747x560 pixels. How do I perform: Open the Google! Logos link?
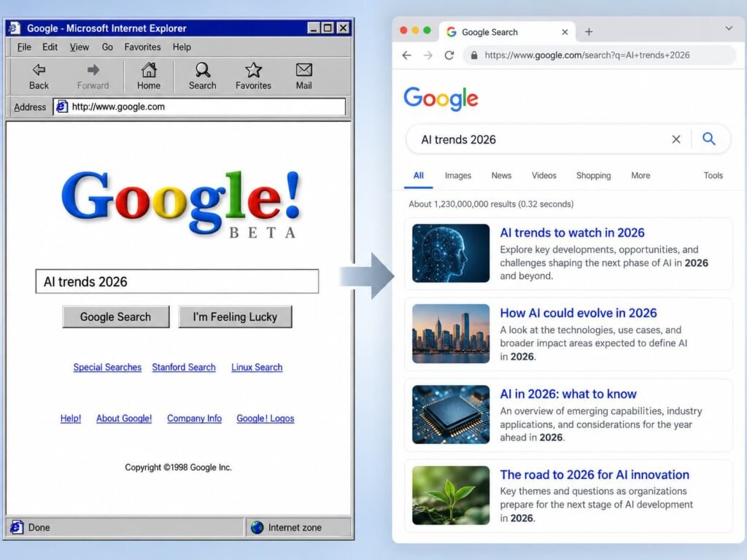point(266,418)
